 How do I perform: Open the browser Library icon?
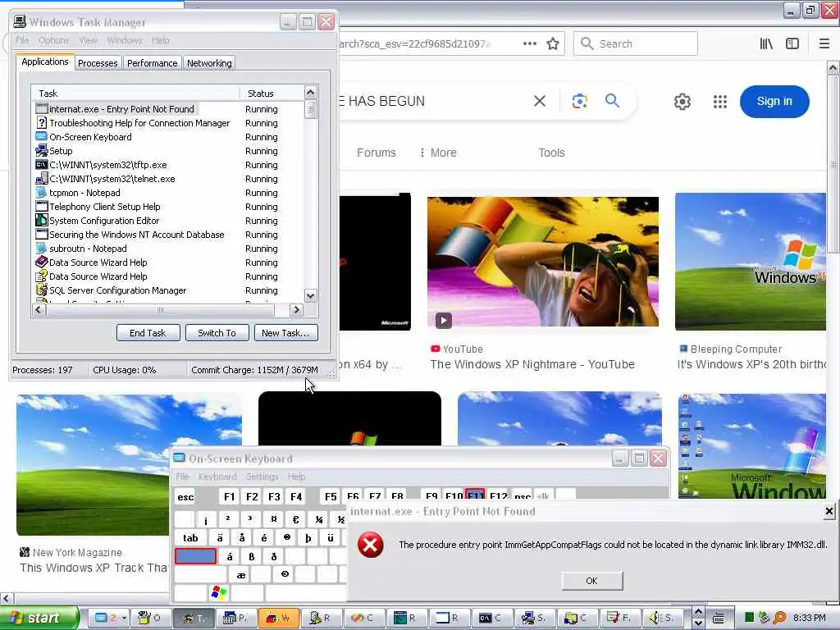(766, 44)
